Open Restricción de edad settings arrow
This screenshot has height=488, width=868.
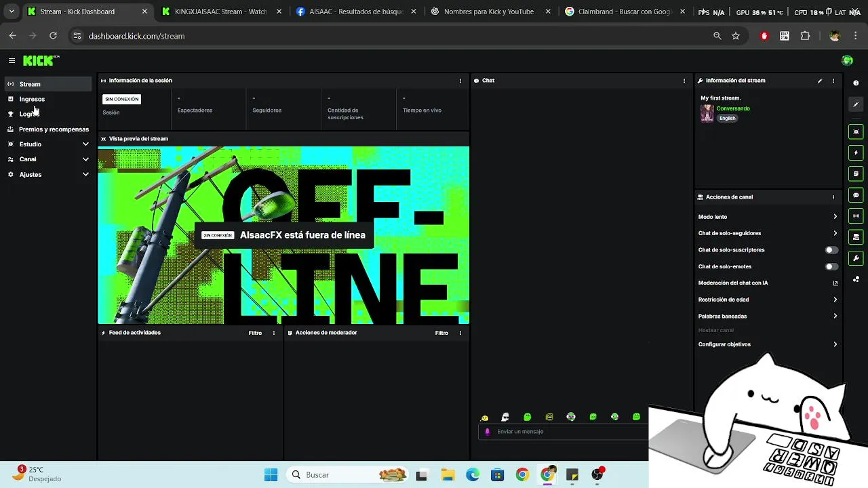coord(835,300)
